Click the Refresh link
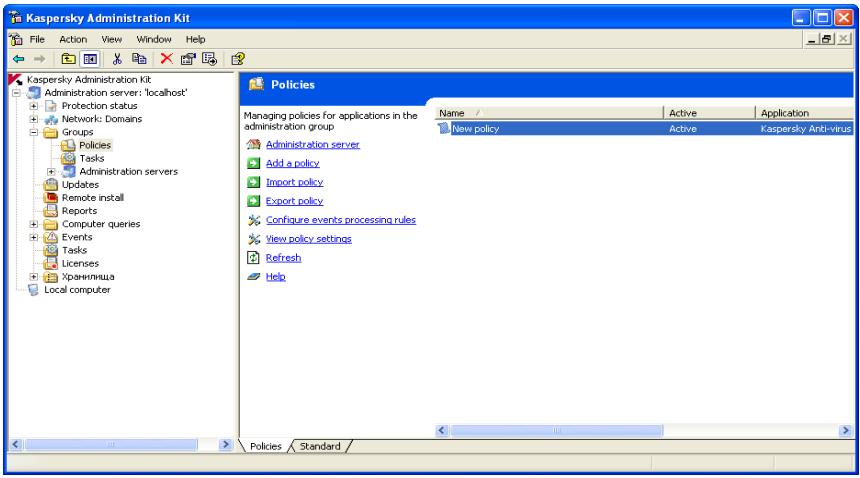This screenshot has width=860, height=478. [284, 258]
